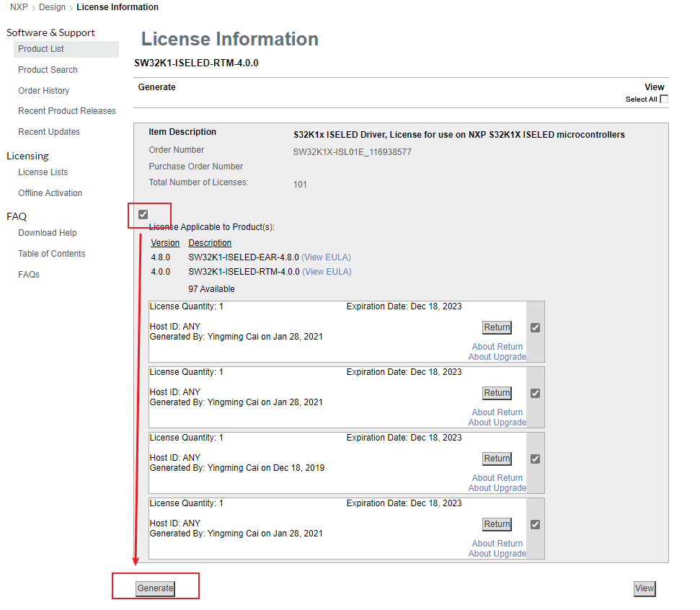
Task: Click the SW32K1-ISELED-RTM-4.0.0 heading
Action: [x=196, y=63]
